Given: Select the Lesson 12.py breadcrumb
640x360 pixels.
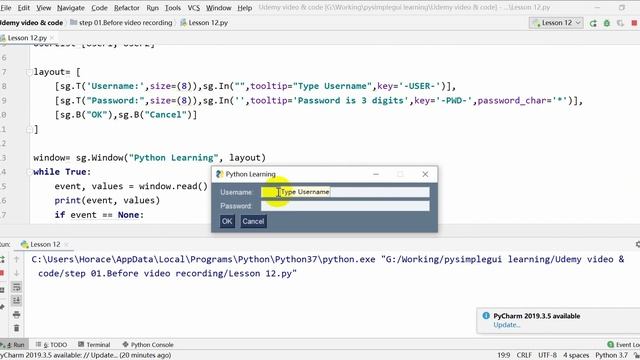Looking at the screenshot, I should [x=204, y=22].
